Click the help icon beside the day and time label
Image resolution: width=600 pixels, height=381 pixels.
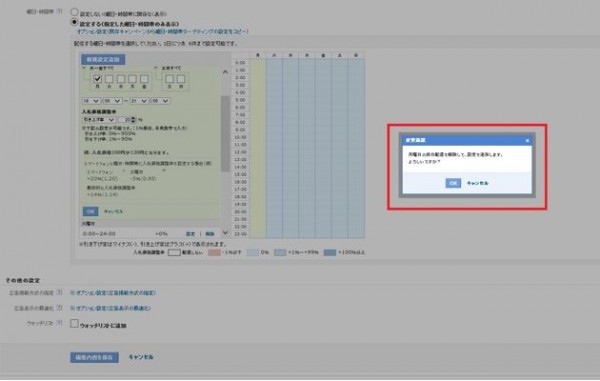pos(59,11)
